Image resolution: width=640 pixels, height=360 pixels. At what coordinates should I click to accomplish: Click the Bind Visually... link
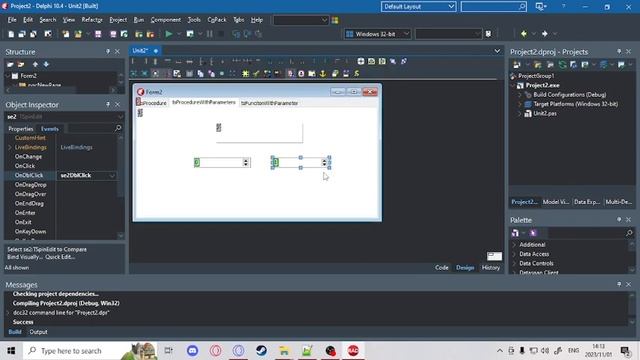(x=25, y=257)
